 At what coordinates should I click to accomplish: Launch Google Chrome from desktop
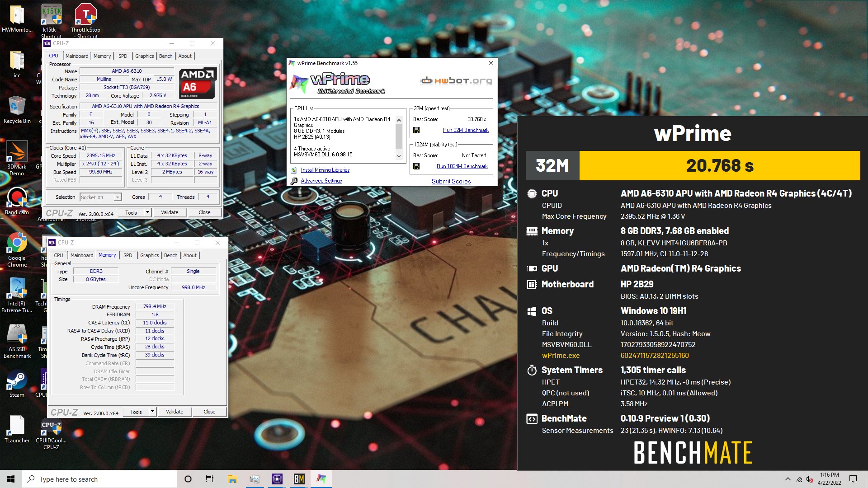click(x=17, y=250)
